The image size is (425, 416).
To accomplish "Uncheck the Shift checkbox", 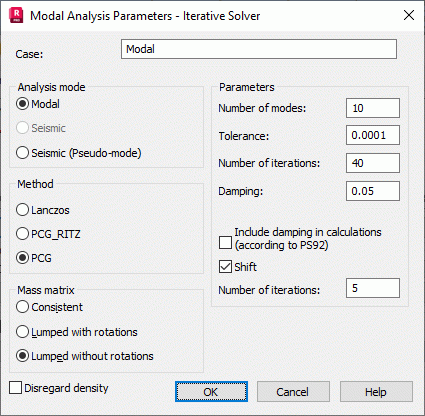I will [225, 267].
